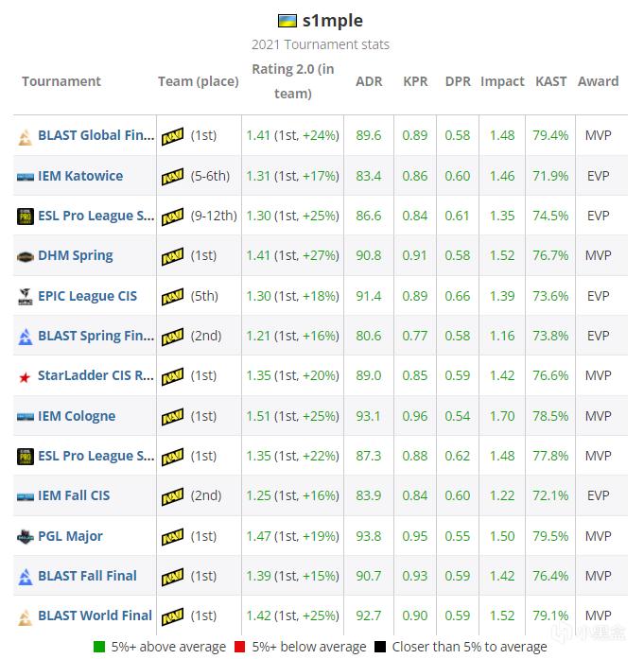Viewport: 644px width, 659px height.
Task: Click the DHM Spring event logo
Action: click(26, 256)
